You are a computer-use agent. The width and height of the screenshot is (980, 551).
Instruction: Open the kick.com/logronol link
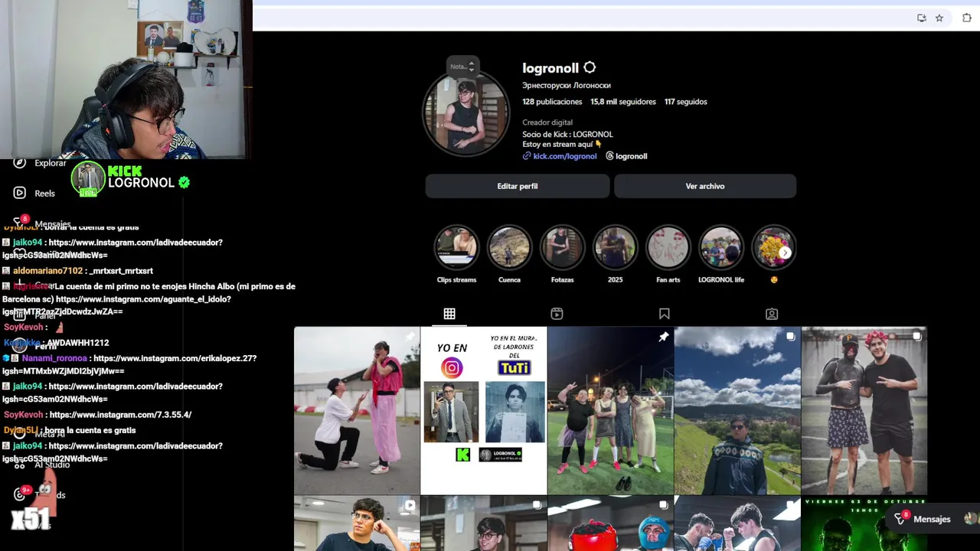[x=565, y=156]
